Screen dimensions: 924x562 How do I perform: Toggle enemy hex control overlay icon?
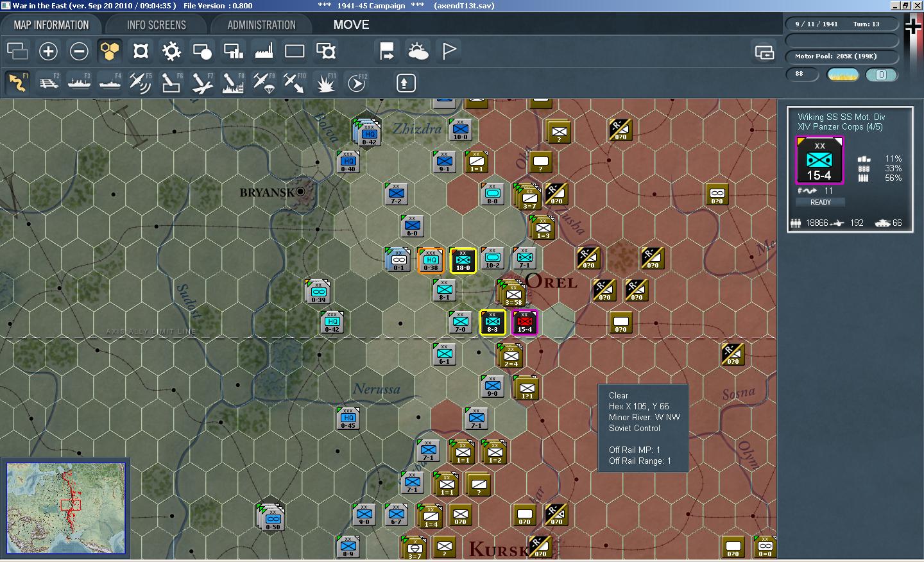[141, 51]
